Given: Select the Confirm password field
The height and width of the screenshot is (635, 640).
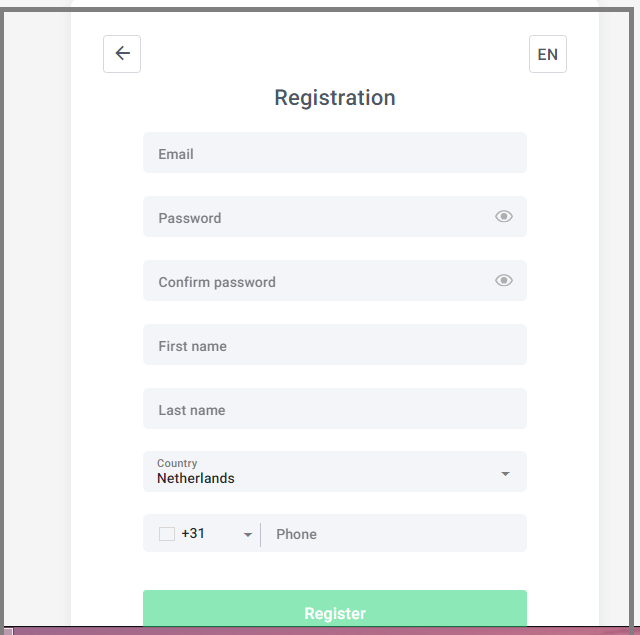Looking at the screenshot, I should [x=335, y=281].
